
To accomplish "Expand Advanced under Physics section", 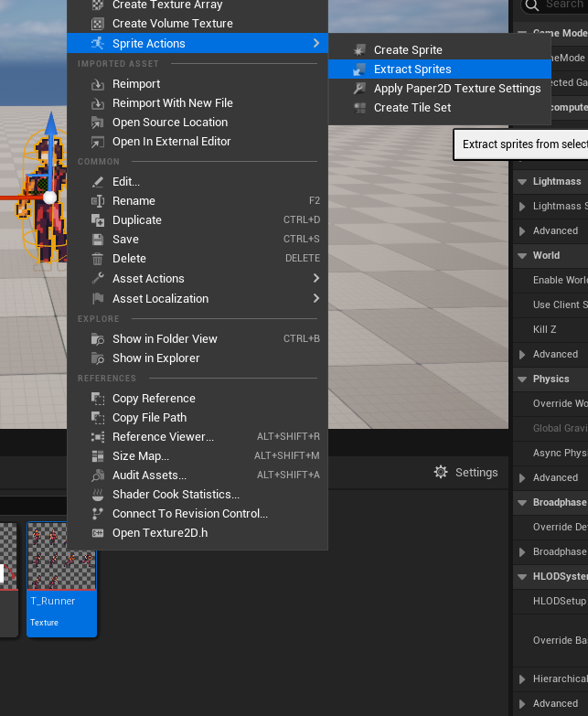I will [522, 478].
